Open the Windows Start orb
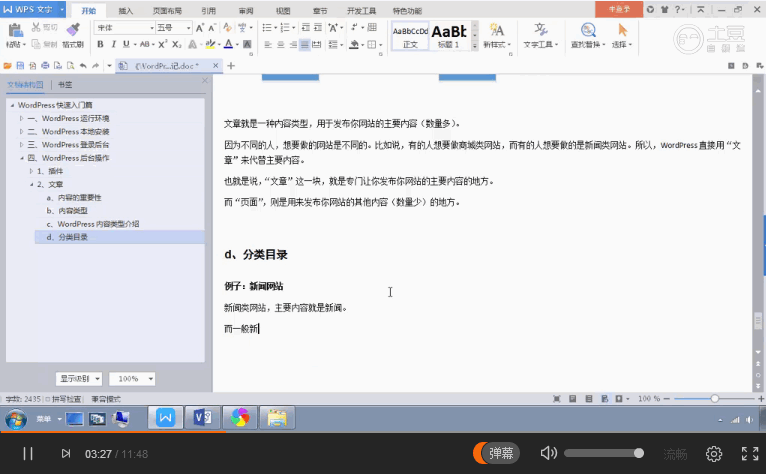Viewport: 766px width, 474px height. 16,419
